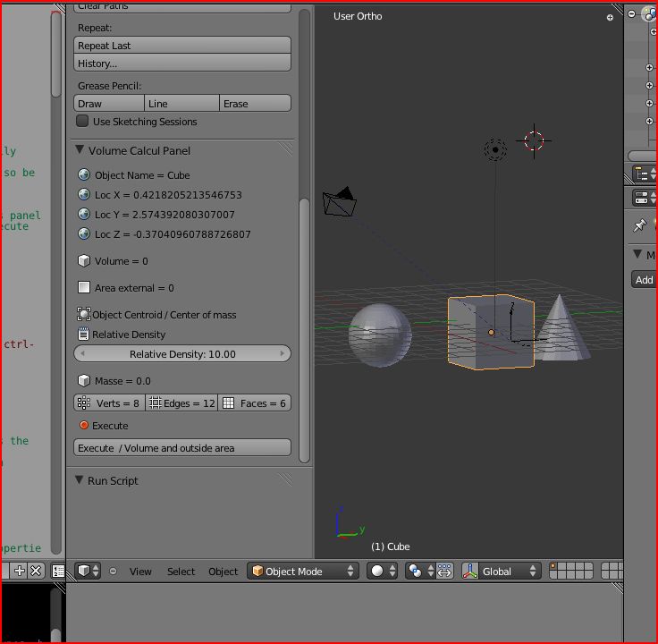Click the selected cube in viewport
658x644 pixels.
[x=491, y=332]
